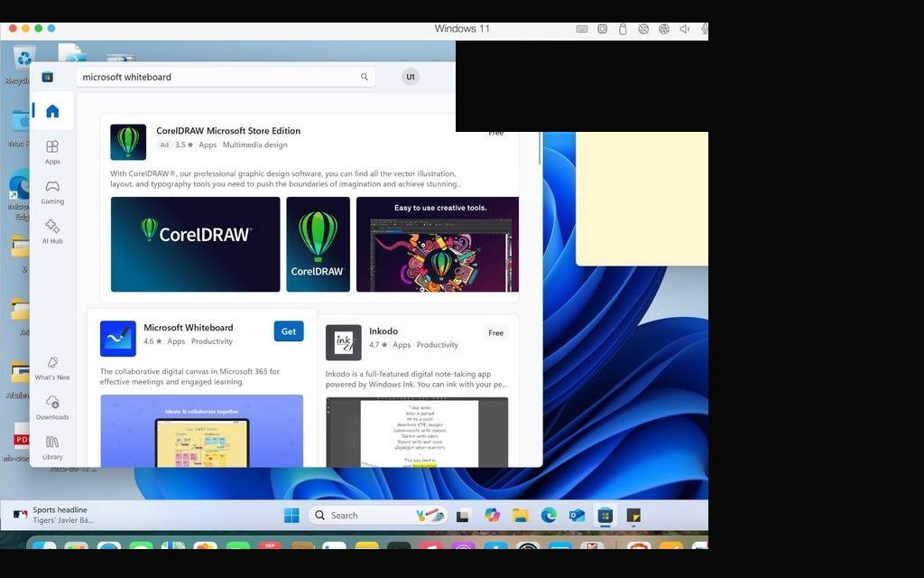Open Downloads in the Store sidebar
This screenshot has width=924, height=578.
click(x=51, y=407)
